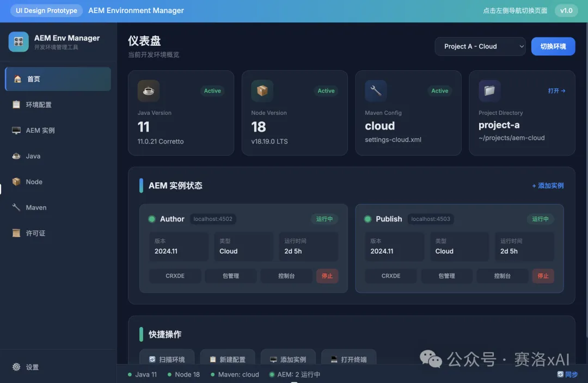Open CRXDE for the Publish instance

(391, 276)
